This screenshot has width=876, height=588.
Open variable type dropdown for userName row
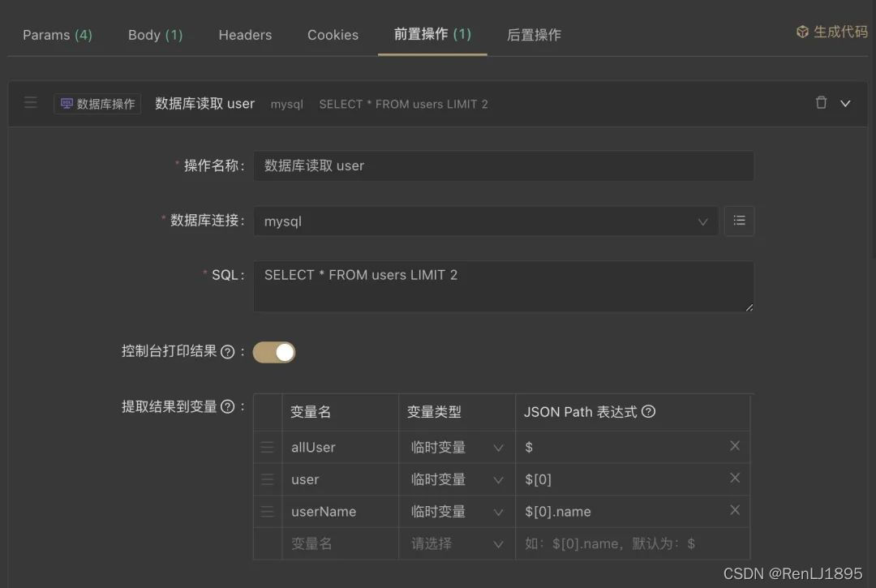457,512
